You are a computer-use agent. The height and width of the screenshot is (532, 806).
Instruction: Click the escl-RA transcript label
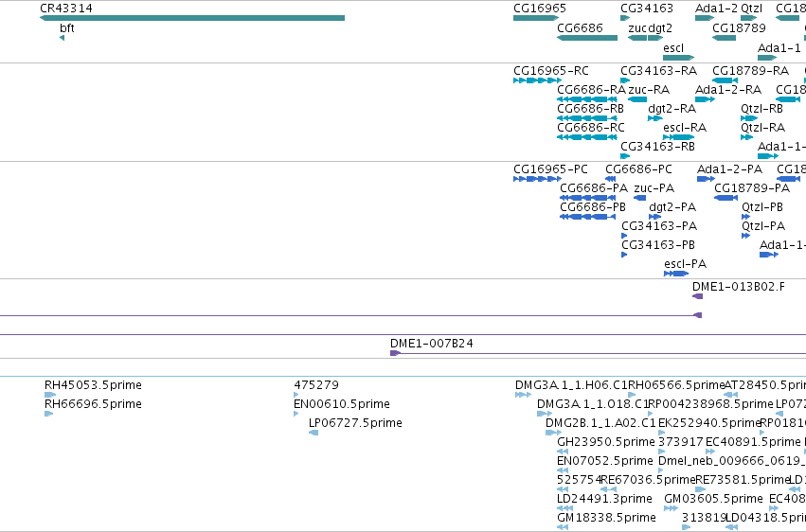click(x=685, y=128)
